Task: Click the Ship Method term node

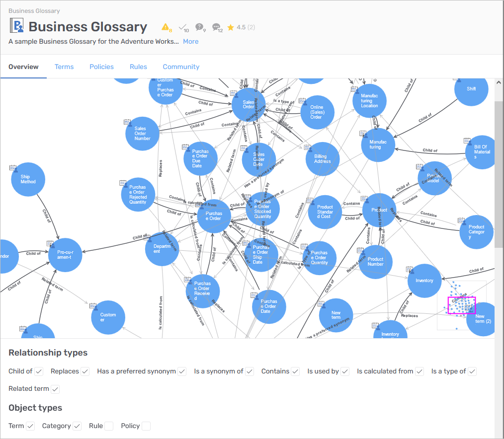Action: click(x=28, y=179)
